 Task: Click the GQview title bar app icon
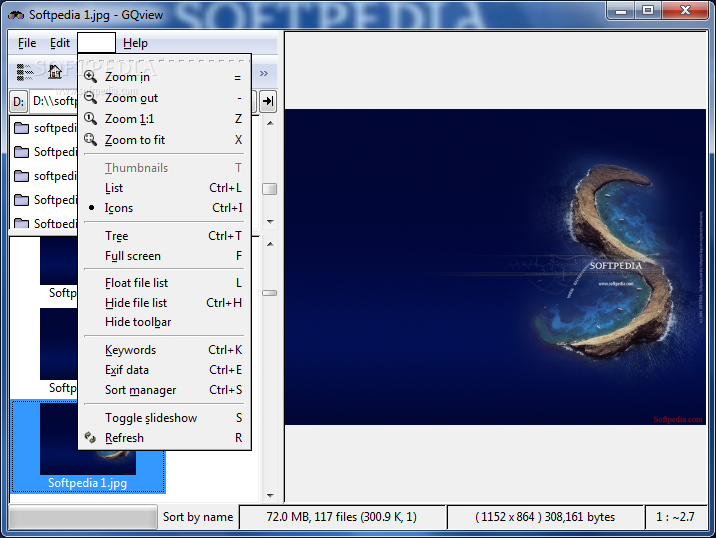point(16,15)
